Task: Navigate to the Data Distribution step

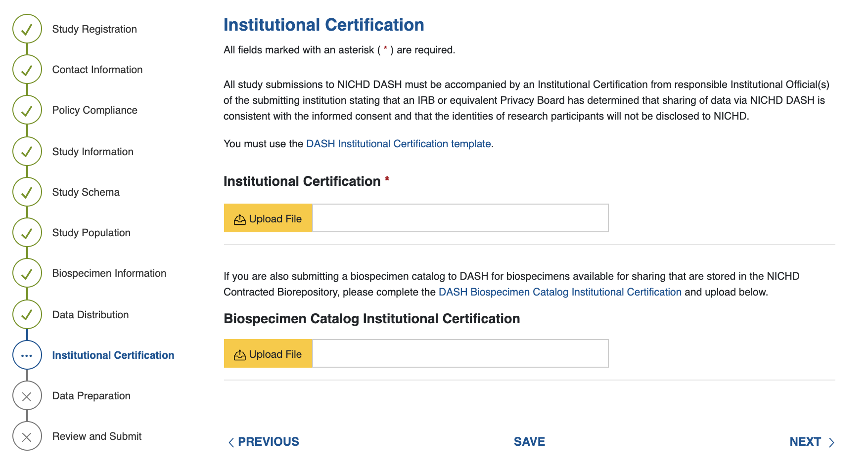Action: tap(90, 315)
